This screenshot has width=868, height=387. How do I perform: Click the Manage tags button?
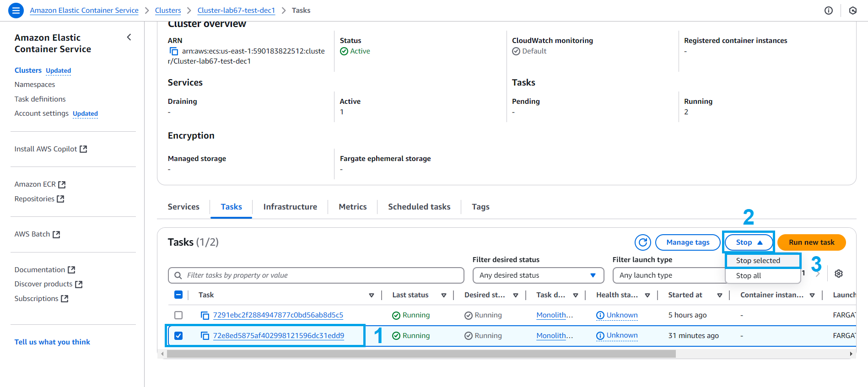(688, 242)
